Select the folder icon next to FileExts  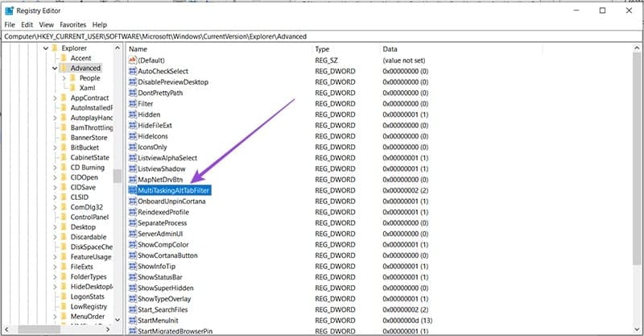pyautogui.click(x=64, y=266)
